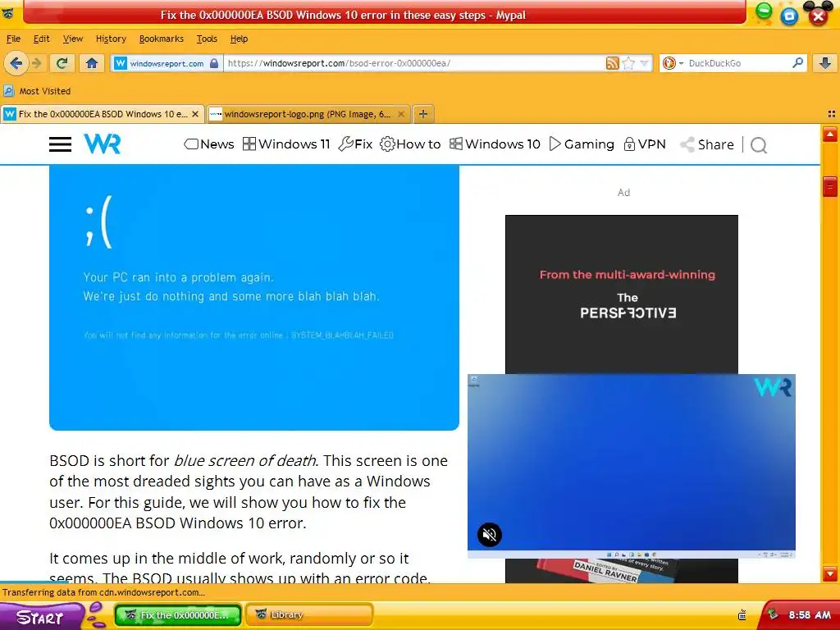Click the BSOD sad face article image
This screenshot has height=630, width=840.
(254, 297)
